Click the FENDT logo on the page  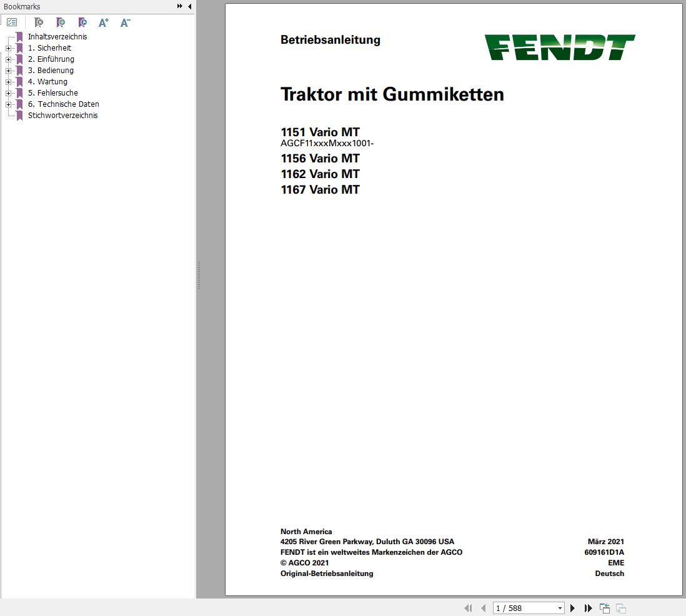560,47
